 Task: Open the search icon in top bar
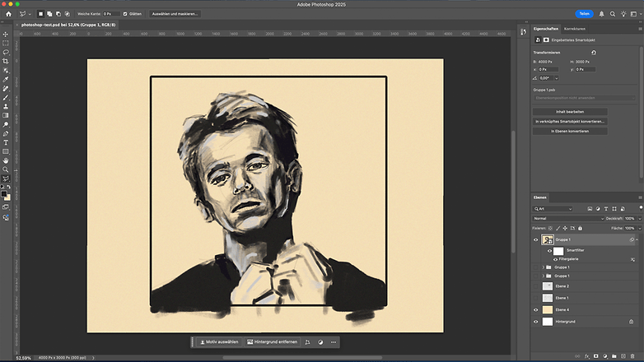click(613, 14)
